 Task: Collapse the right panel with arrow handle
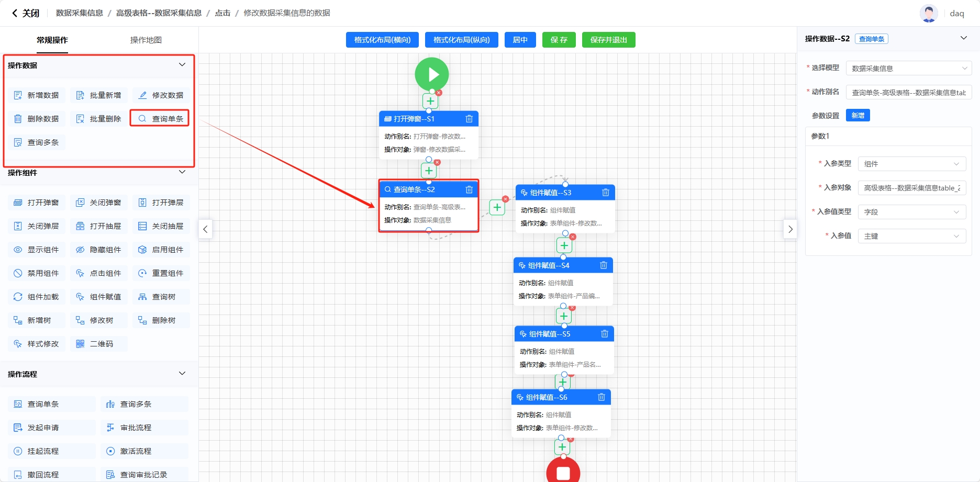[790, 229]
